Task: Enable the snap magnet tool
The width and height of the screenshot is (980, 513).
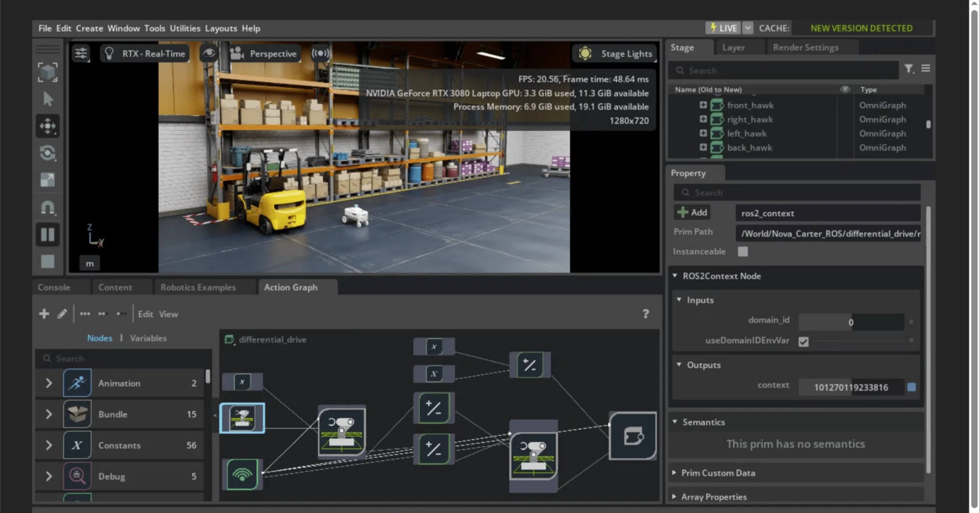Action: tap(47, 207)
